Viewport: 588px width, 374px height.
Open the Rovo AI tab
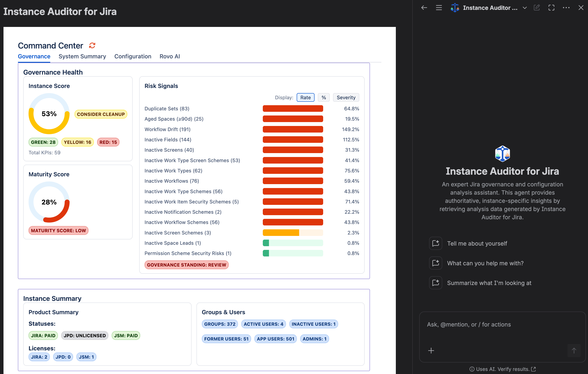tap(170, 57)
